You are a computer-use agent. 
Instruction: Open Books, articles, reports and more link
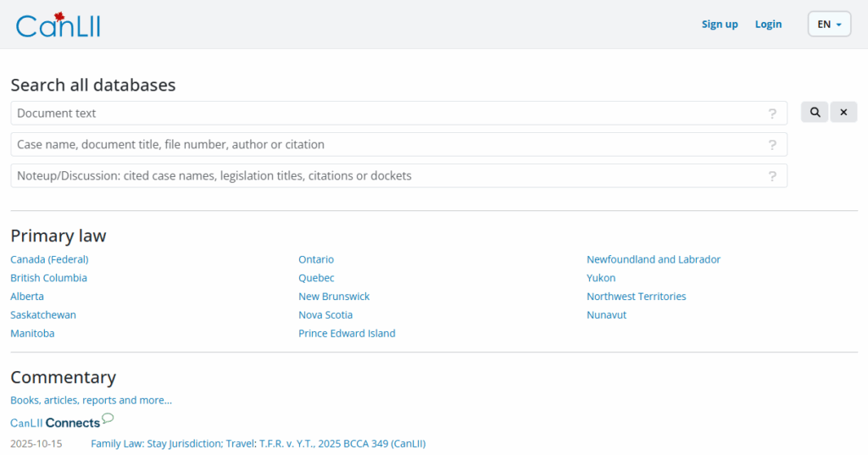pyautogui.click(x=91, y=400)
